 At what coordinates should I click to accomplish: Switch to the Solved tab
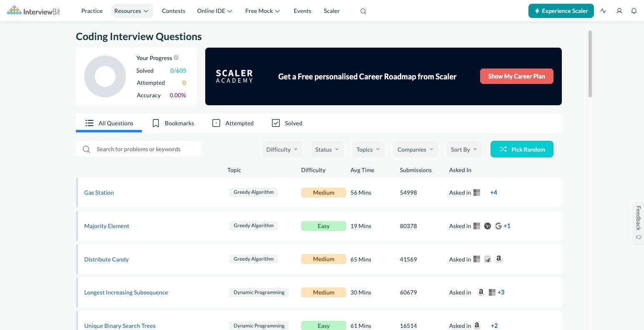coord(287,123)
